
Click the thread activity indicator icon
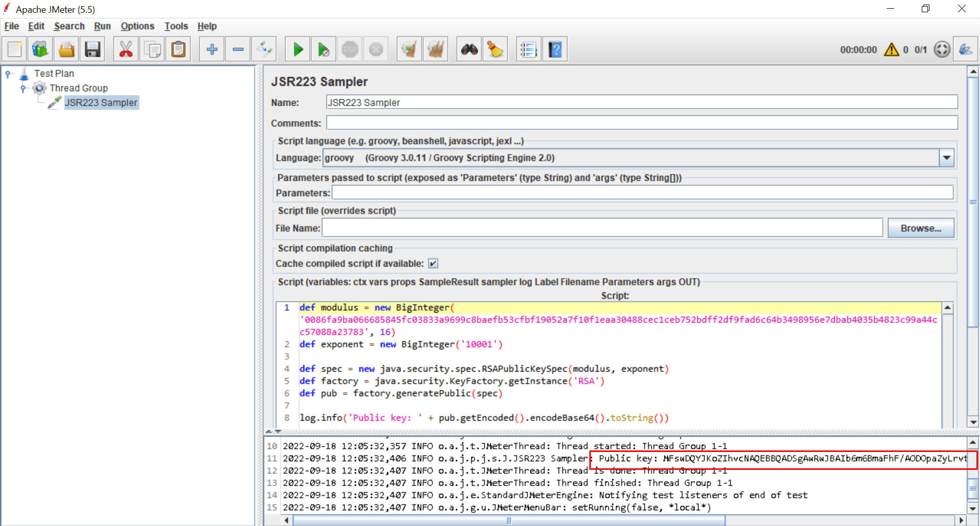coord(942,50)
